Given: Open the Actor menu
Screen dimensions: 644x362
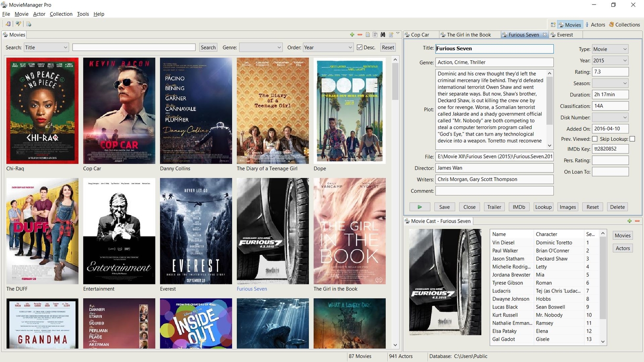Looking at the screenshot, I should (x=39, y=14).
